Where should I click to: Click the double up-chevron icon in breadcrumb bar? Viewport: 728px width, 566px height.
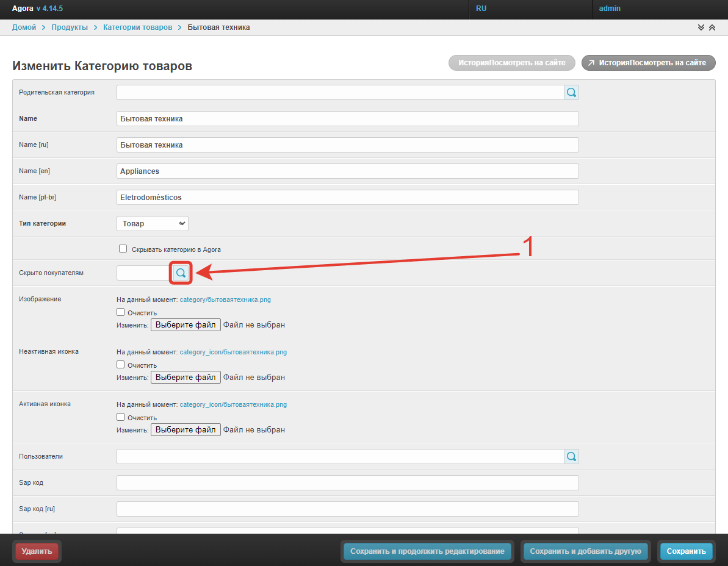click(712, 28)
